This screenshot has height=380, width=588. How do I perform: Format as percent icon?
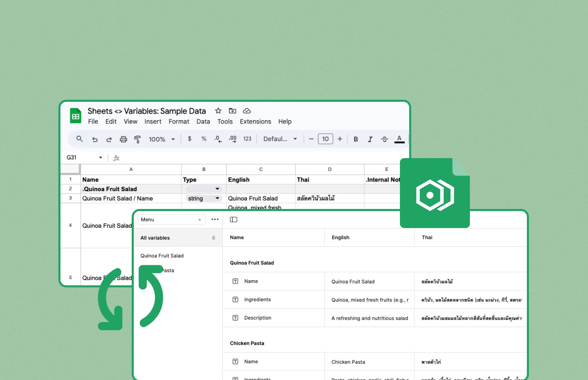coord(204,139)
